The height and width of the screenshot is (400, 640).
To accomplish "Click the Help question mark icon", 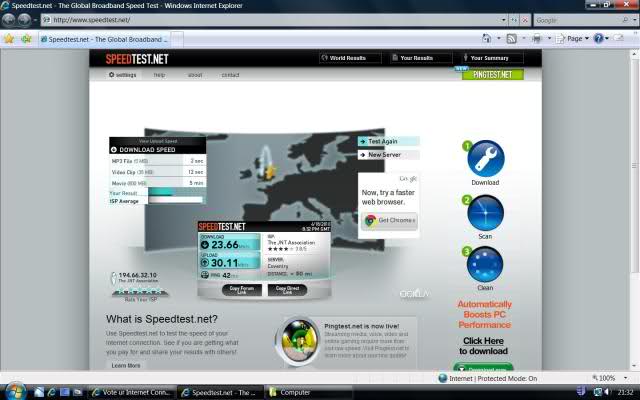I will coord(598,38).
